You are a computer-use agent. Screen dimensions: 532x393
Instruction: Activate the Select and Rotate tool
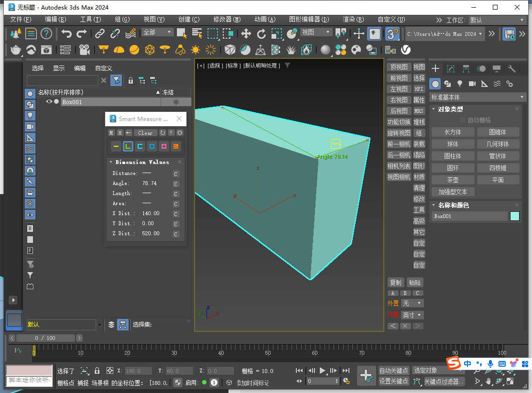[261, 33]
